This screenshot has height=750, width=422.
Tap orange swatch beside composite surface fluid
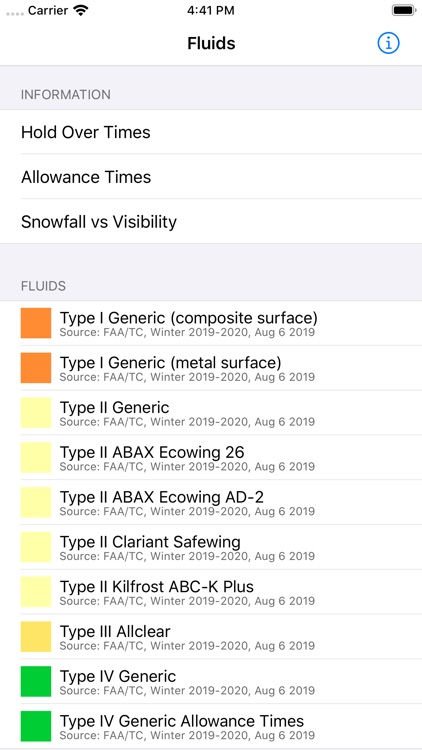(x=36, y=323)
